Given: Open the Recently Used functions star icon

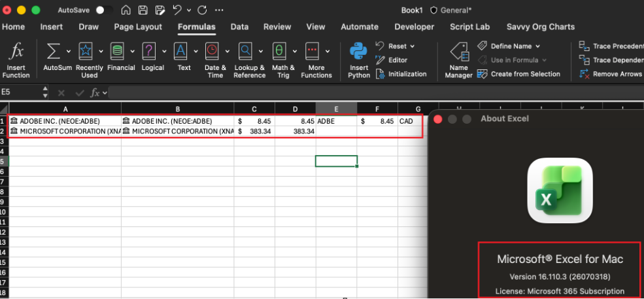Looking at the screenshot, I should (85, 51).
